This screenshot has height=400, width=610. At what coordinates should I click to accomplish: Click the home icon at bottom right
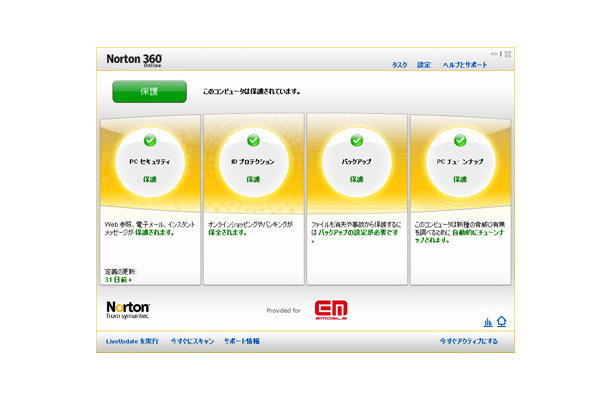pos(502,321)
